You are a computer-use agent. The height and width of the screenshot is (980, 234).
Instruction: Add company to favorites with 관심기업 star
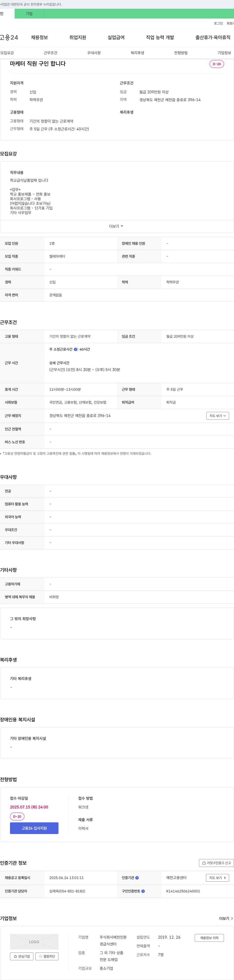22,956
